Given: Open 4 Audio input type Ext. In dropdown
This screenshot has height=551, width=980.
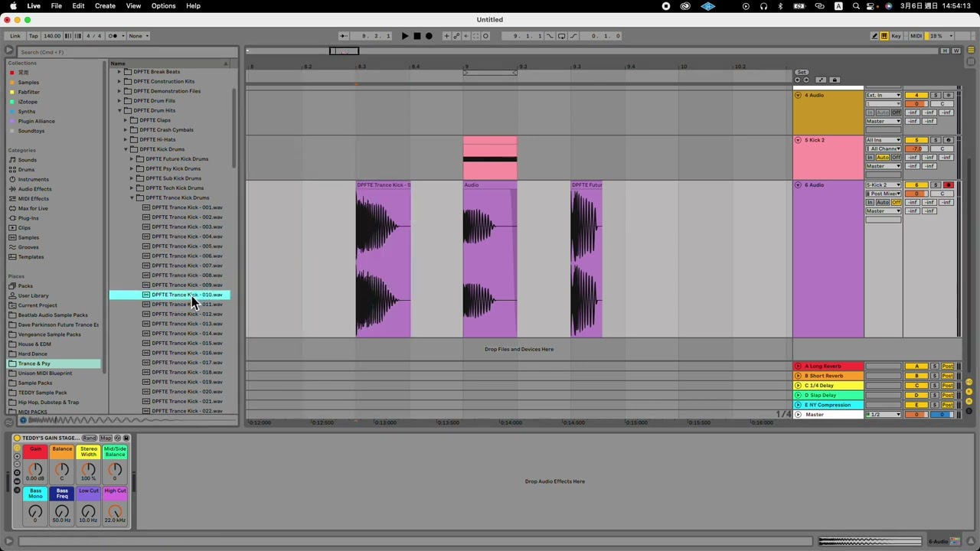Looking at the screenshot, I should click(884, 95).
